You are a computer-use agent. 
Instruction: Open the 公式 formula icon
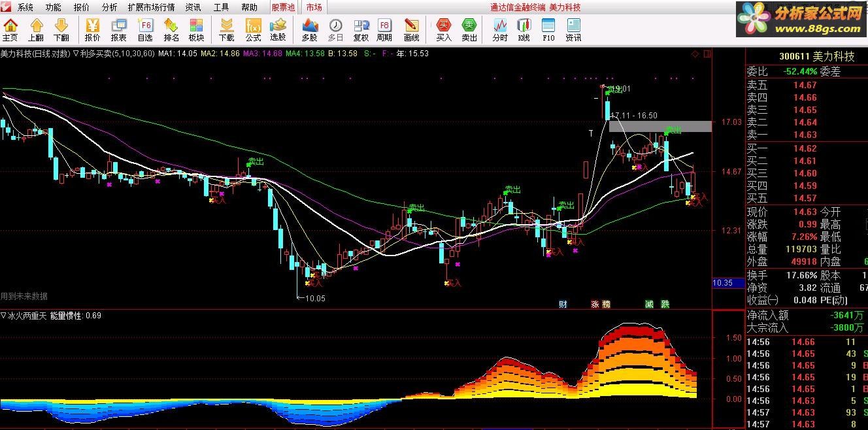(x=253, y=30)
